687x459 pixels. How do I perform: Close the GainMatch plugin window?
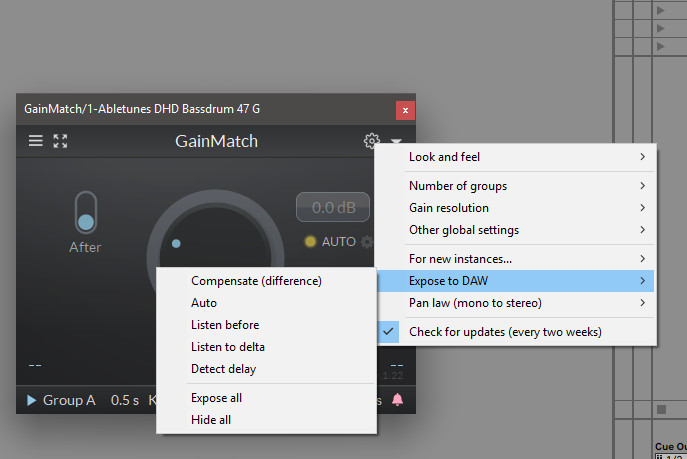(405, 109)
